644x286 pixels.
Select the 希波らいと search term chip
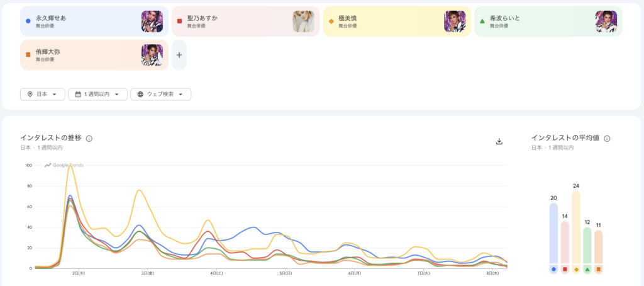[x=548, y=21]
